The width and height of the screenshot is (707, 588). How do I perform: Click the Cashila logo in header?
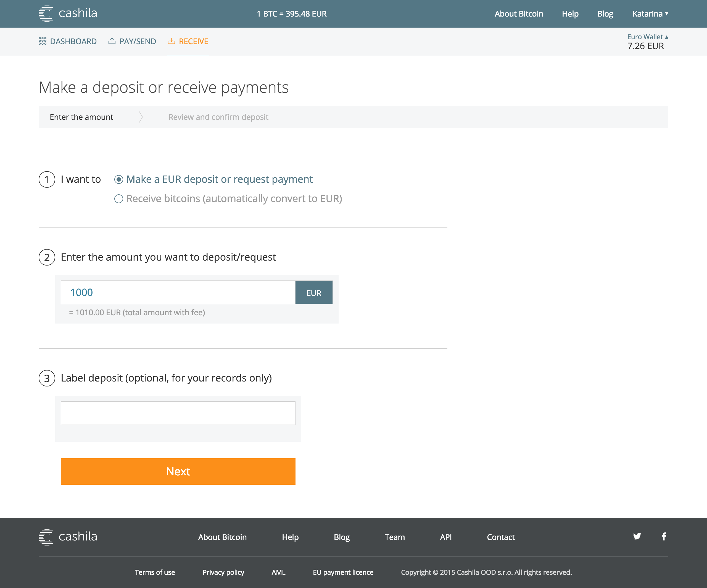68,14
